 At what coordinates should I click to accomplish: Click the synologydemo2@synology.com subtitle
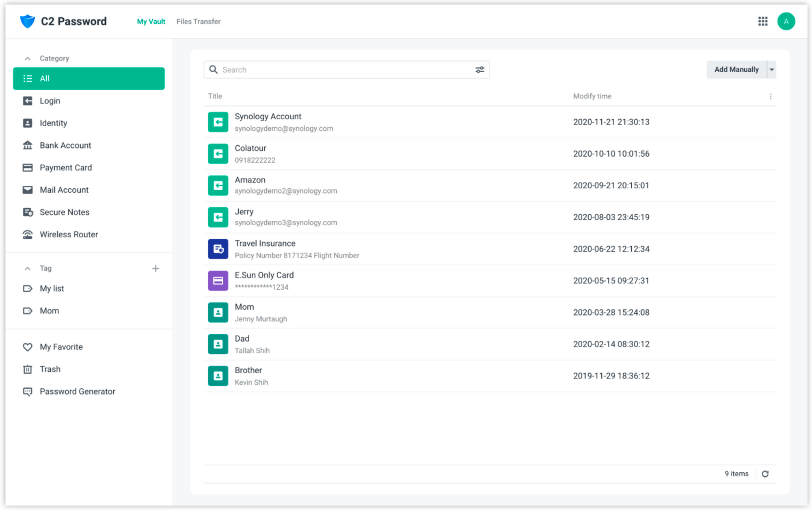pos(286,191)
